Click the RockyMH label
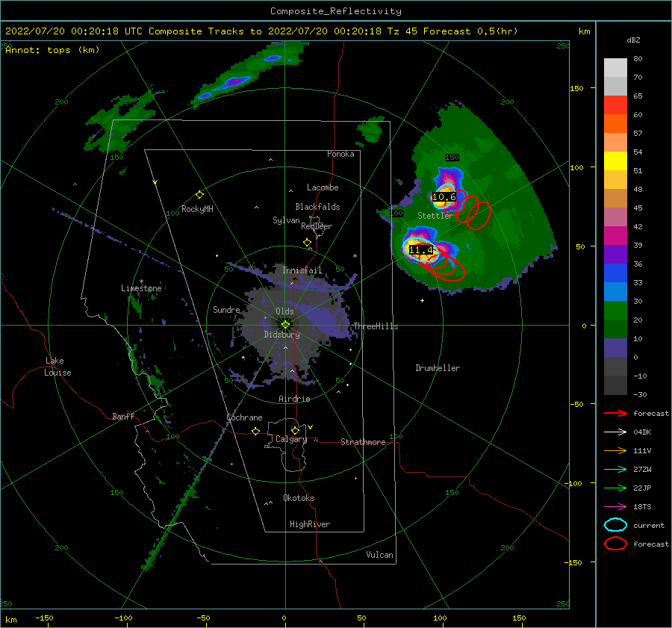This screenshot has width=672, height=628. [x=197, y=209]
